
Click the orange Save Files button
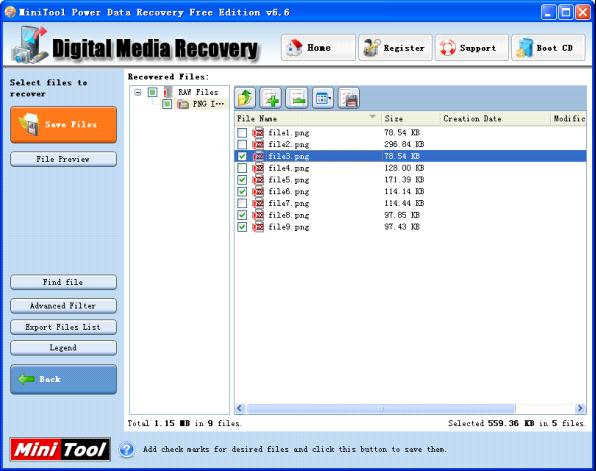(63, 125)
